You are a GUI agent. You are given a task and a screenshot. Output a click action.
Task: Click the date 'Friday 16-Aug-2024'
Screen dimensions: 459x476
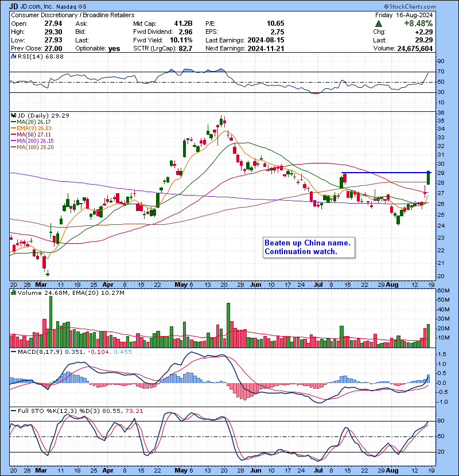(404, 15)
